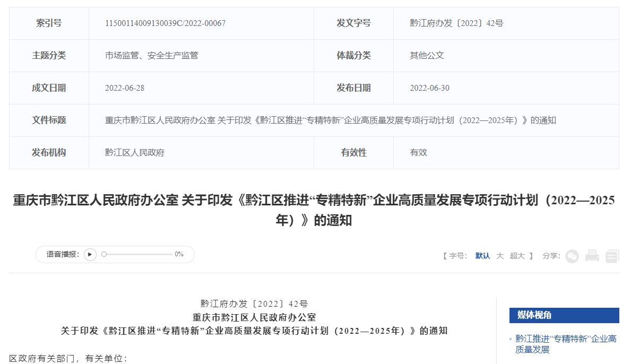This screenshot has height=364, width=631.
Task: Click the file title cell in the table
Action: 354,120
